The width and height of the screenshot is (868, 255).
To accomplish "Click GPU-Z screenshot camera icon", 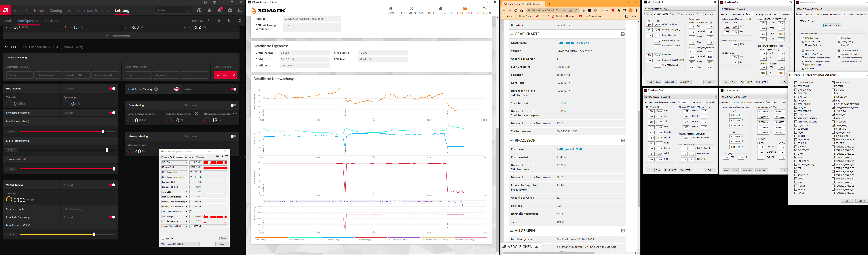I will click(x=217, y=157).
